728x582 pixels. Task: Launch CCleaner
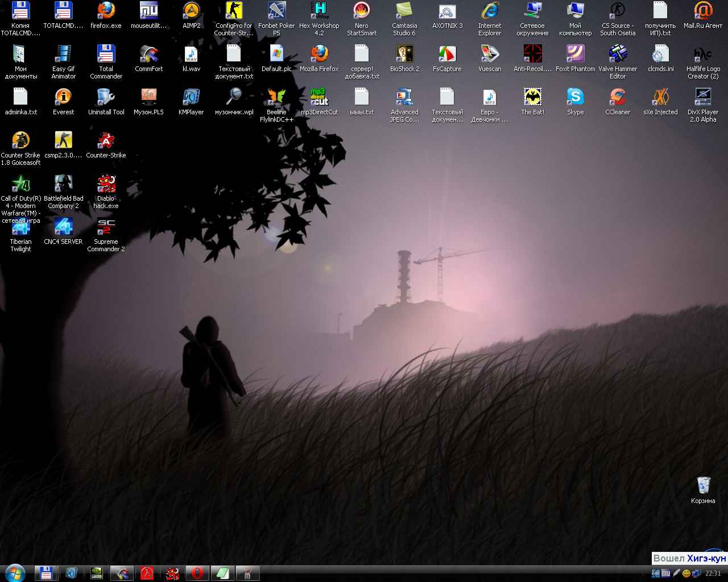coord(618,102)
